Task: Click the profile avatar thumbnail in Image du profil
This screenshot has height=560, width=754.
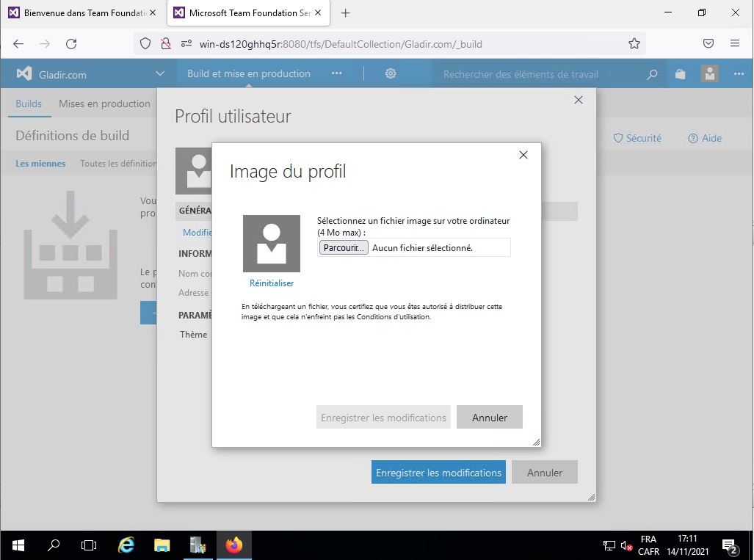Action: click(x=272, y=243)
